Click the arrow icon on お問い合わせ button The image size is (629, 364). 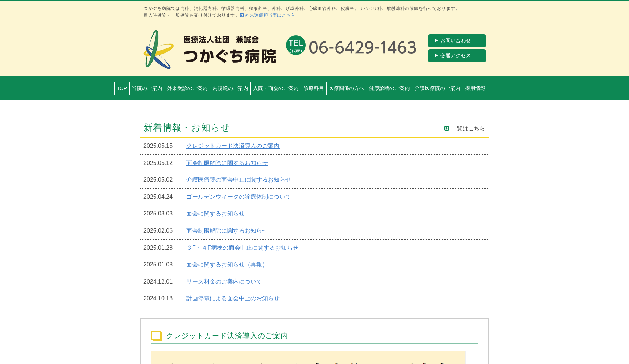point(436,40)
